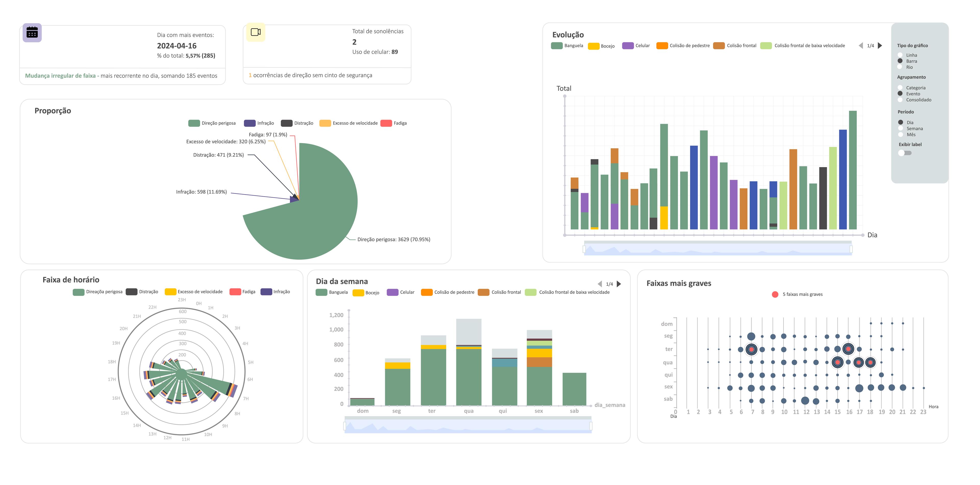The image size is (980, 485).
Task: Select Rio chart type
Action: tap(900, 67)
